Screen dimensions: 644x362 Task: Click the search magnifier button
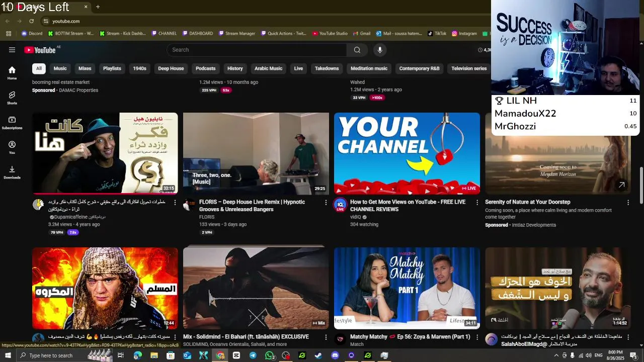coord(357,50)
